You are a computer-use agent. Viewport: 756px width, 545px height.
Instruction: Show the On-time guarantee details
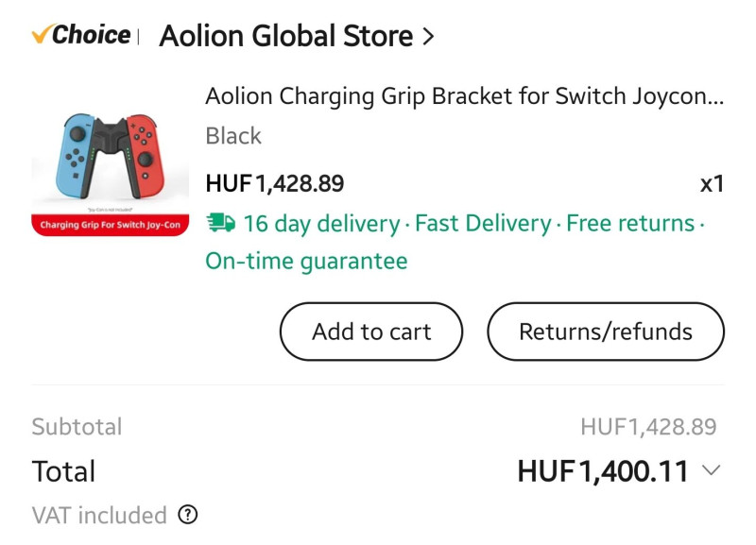click(x=306, y=261)
